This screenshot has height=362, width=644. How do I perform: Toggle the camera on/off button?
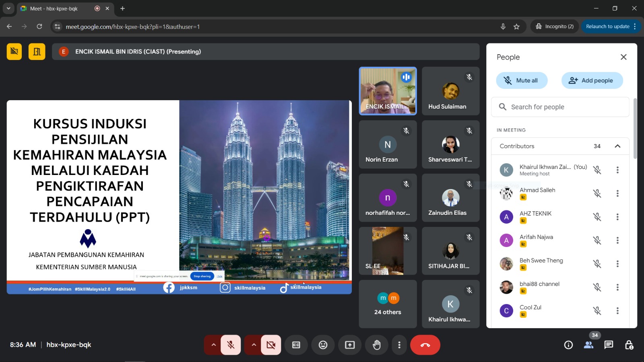coord(271,345)
